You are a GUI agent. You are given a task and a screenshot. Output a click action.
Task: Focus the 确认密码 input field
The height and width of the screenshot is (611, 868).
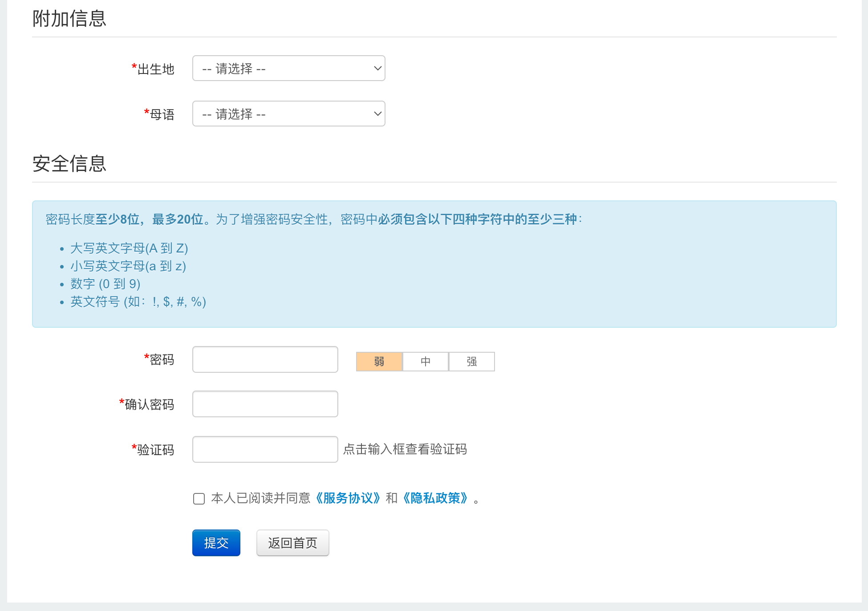265,404
